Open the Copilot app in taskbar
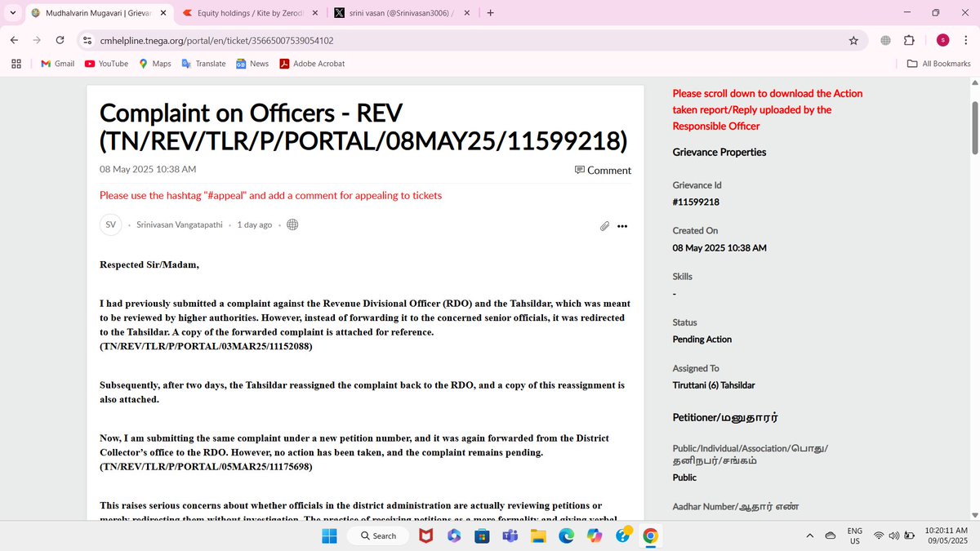The width and height of the screenshot is (980, 551). pyautogui.click(x=595, y=535)
